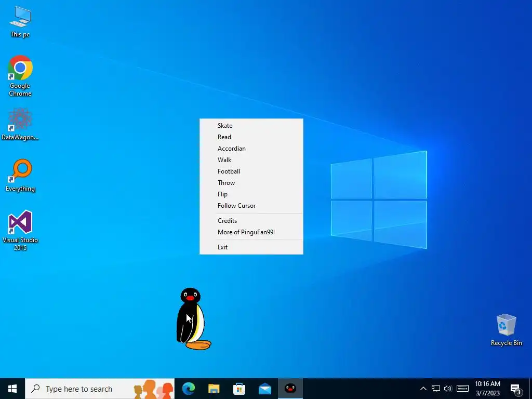Choose Exit to close Pingu

[251, 247]
